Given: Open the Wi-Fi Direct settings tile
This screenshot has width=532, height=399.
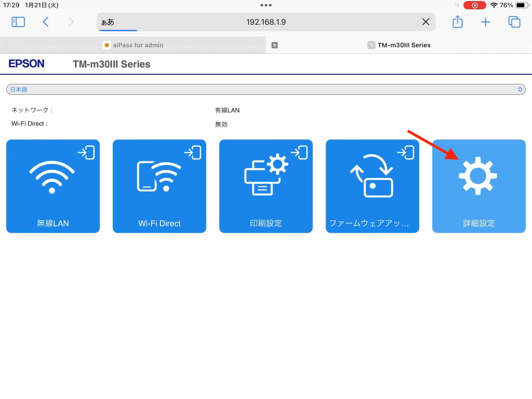Looking at the screenshot, I should pos(159,186).
